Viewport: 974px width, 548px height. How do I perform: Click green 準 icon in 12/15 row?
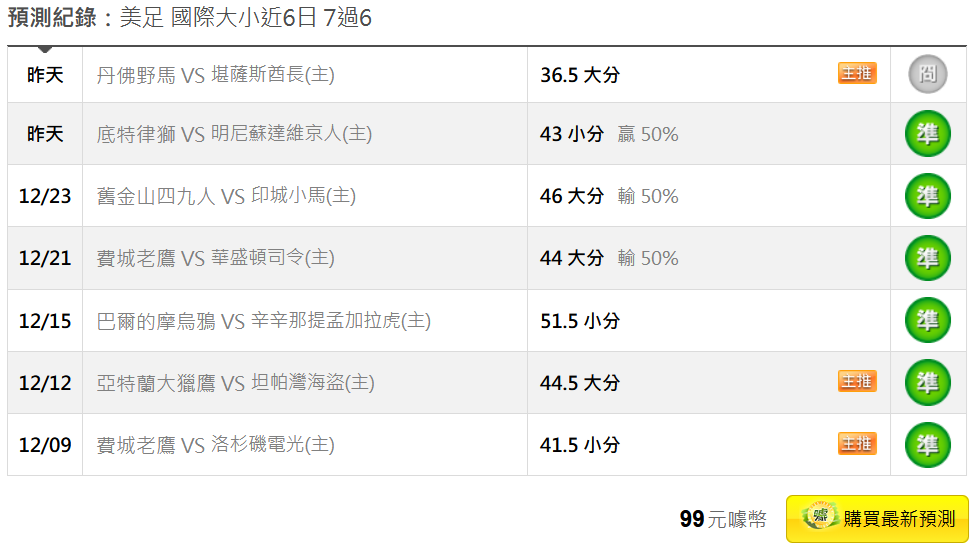tap(927, 321)
